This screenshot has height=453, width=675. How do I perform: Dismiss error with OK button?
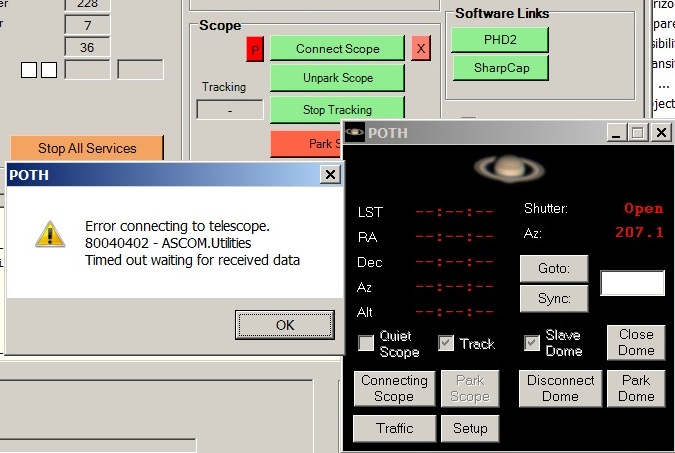pos(285,325)
